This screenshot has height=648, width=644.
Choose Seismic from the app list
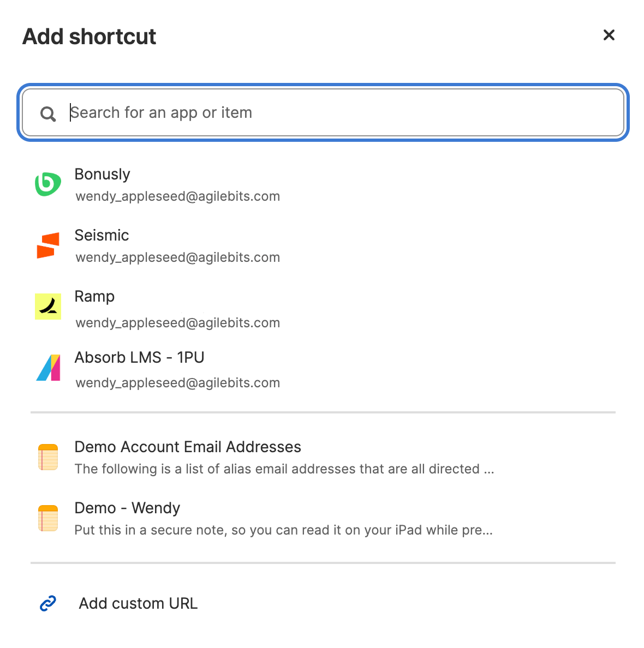(102, 236)
